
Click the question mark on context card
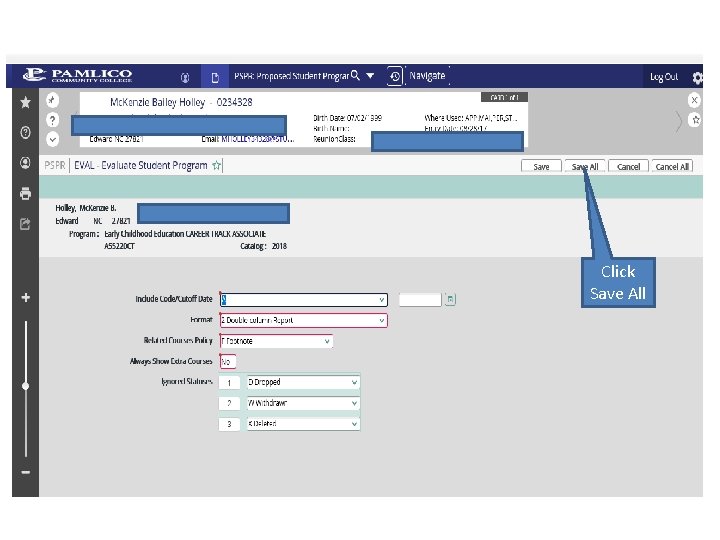click(x=53, y=120)
